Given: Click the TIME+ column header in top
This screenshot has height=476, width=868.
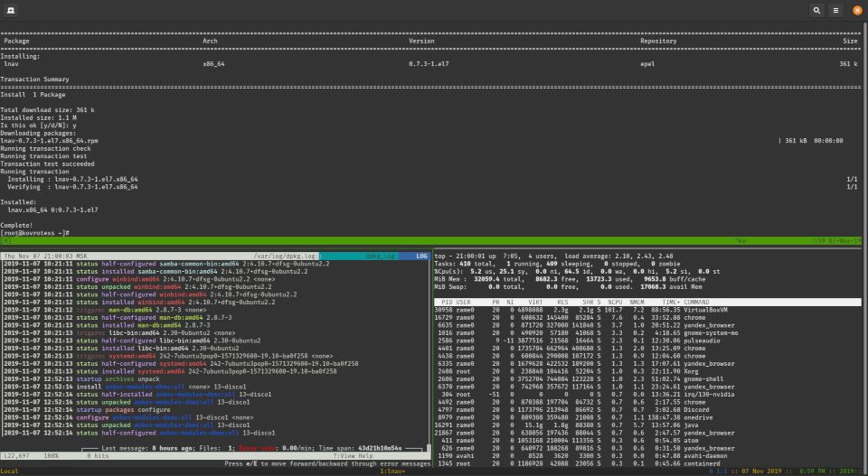Looking at the screenshot, I should click(671, 303).
